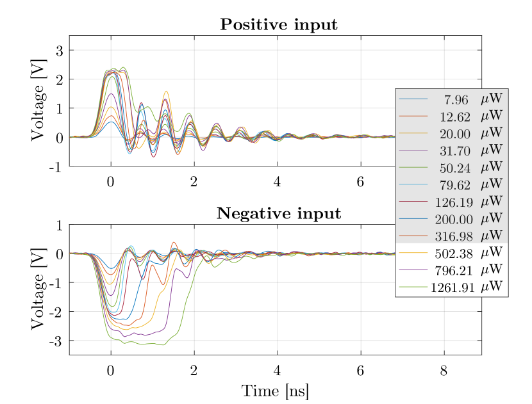Click the top plot x-axis tick label 2
This screenshot has height=404, width=532.
tap(194, 182)
